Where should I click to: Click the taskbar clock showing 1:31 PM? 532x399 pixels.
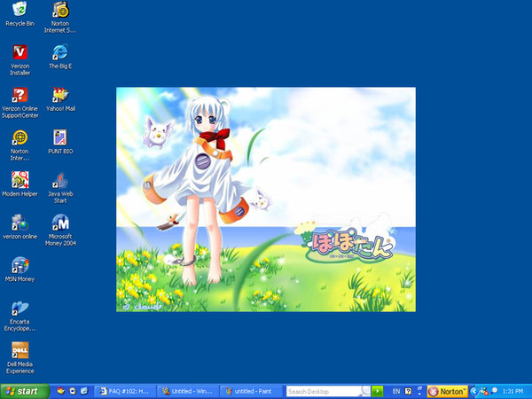(x=512, y=391)
